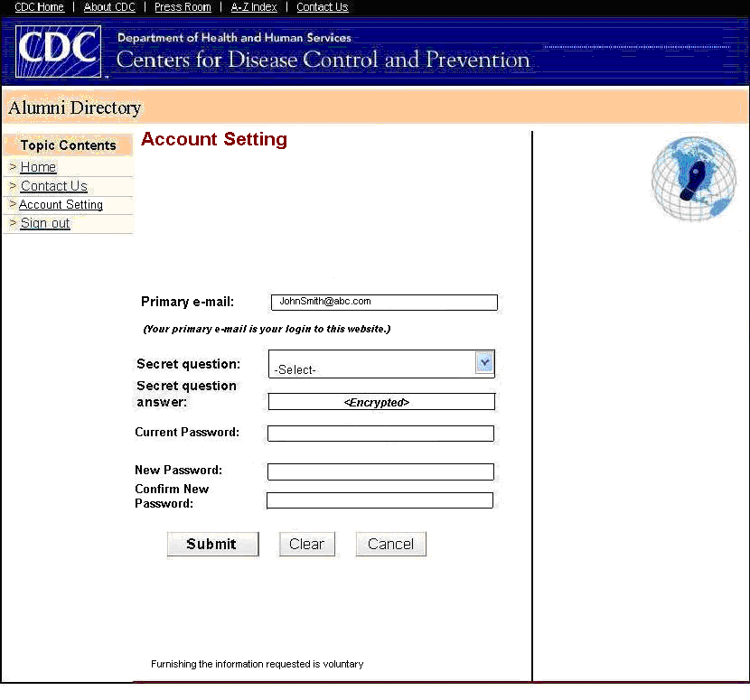Image resolution: width=750 pixels, height=700 pixels.
Task: Go to About CDC page
Action: point(109,7)
